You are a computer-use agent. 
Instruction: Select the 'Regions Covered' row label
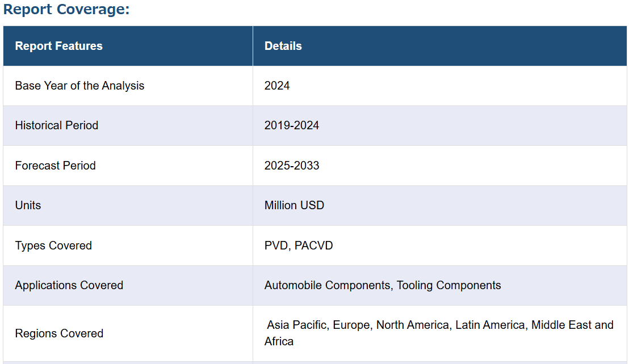[59, 333]
